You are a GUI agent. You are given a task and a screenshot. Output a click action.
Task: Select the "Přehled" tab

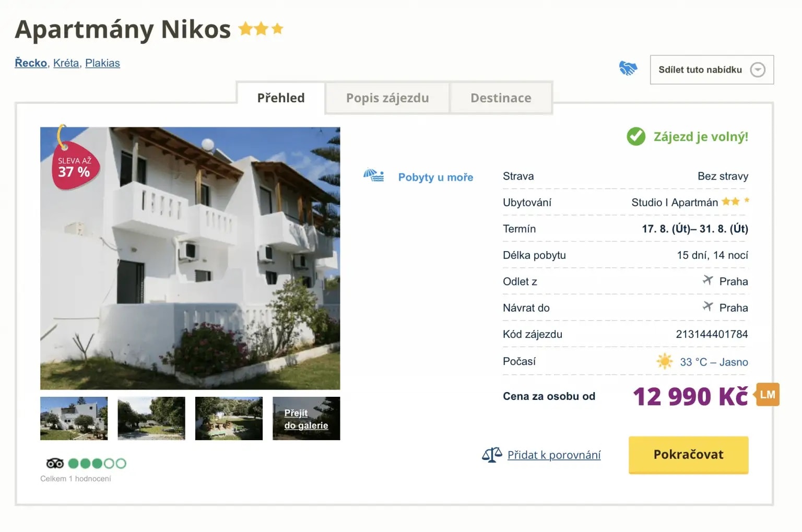(x=281, y=98)
